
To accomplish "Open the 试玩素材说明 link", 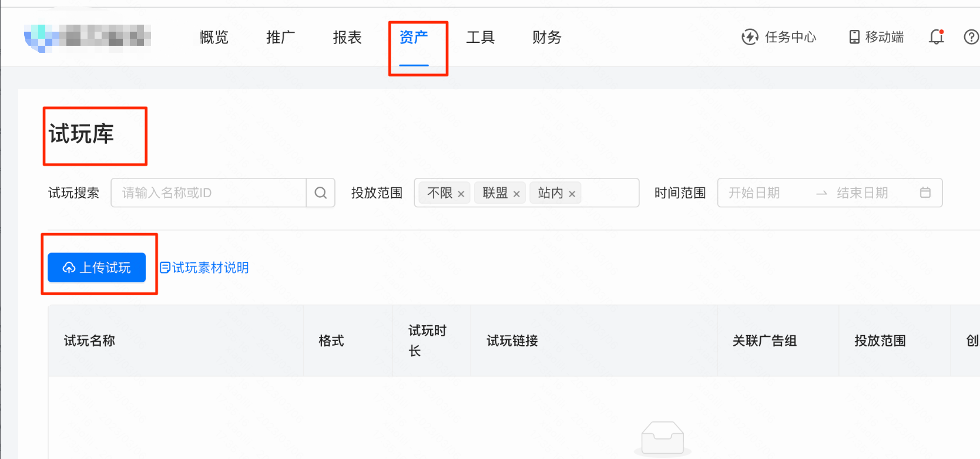I will (x=204, y=268).
